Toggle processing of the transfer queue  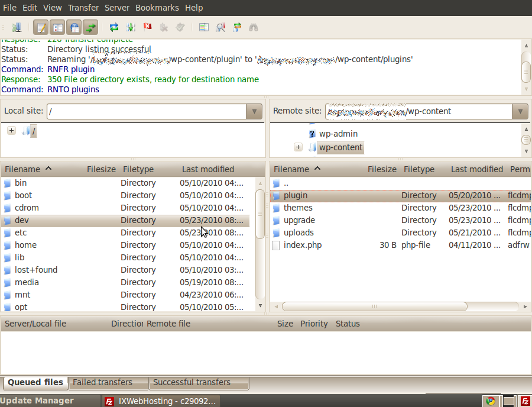tap(131, 27)
